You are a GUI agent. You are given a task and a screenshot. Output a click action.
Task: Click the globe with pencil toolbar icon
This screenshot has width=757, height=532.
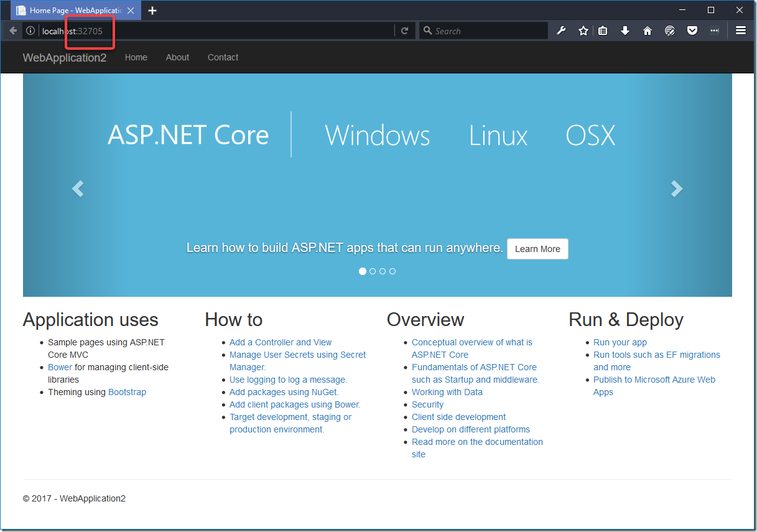click(x=670, y=30)
